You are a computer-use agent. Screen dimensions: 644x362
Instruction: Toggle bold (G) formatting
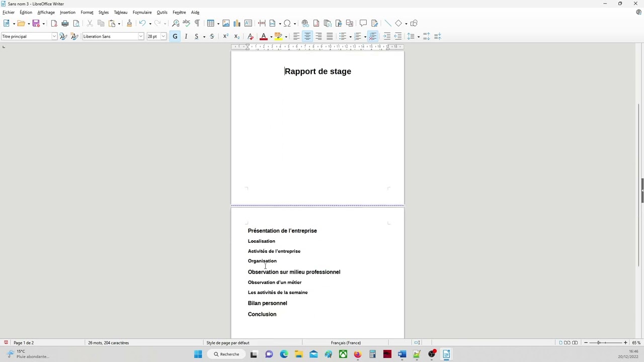pos(175,36)
